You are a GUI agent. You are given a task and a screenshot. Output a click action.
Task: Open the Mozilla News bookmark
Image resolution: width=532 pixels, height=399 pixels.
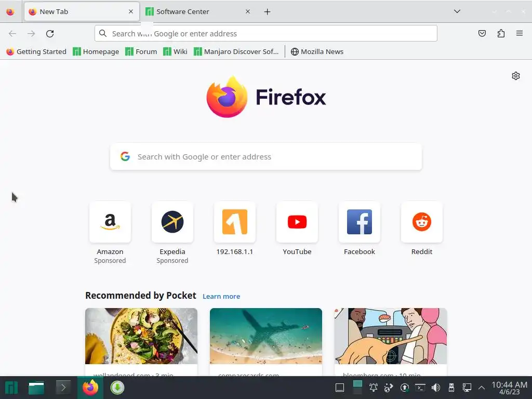coord(317,51)
